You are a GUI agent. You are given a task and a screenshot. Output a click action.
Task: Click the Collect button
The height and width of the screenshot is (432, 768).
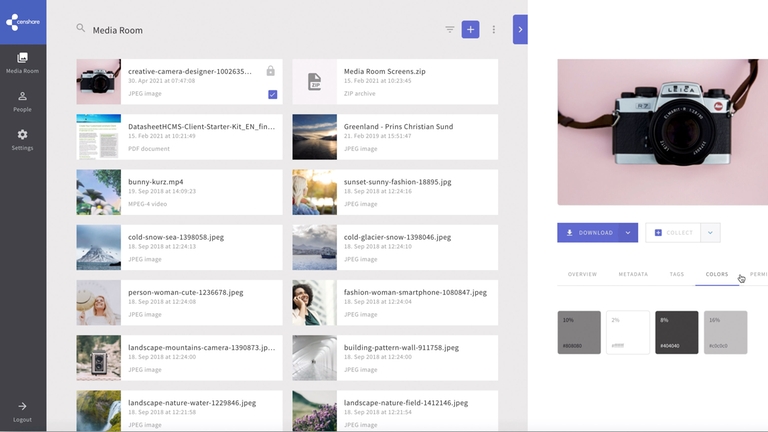coord(673,233)
